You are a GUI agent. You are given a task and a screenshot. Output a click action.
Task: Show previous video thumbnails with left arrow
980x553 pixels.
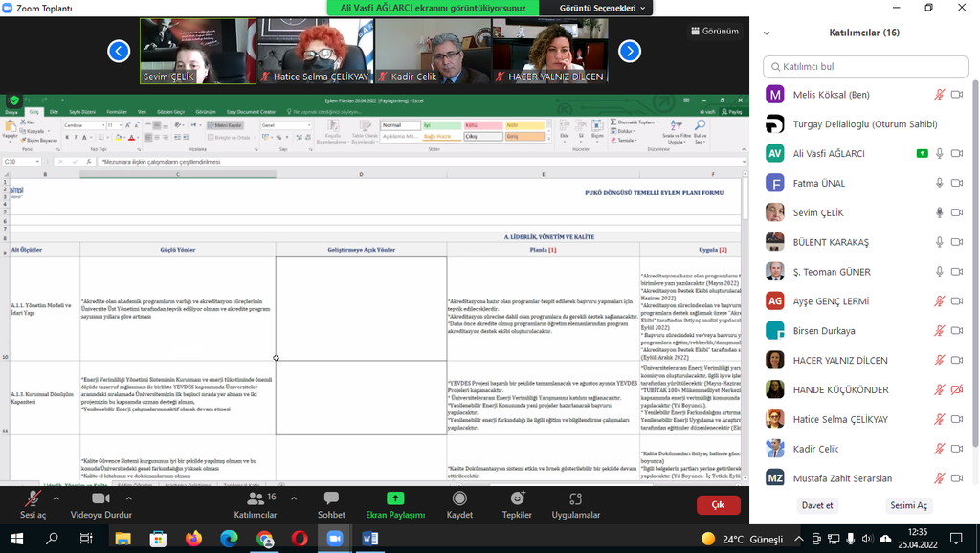coord(119,51)
